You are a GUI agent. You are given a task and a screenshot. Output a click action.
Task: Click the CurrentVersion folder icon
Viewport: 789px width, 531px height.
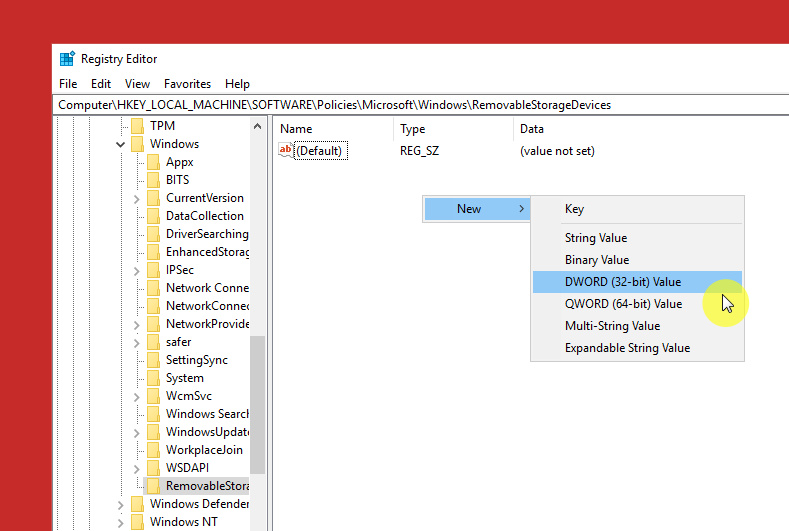tap(153, 198)
